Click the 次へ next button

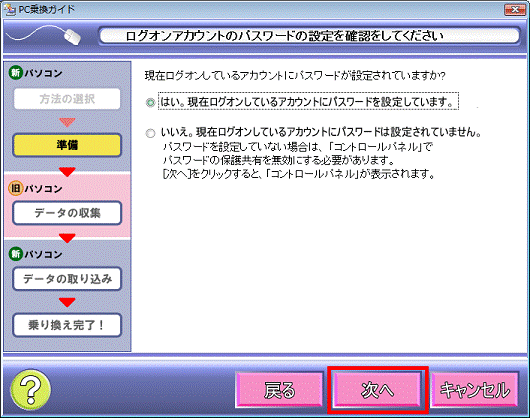click(378, 390)
